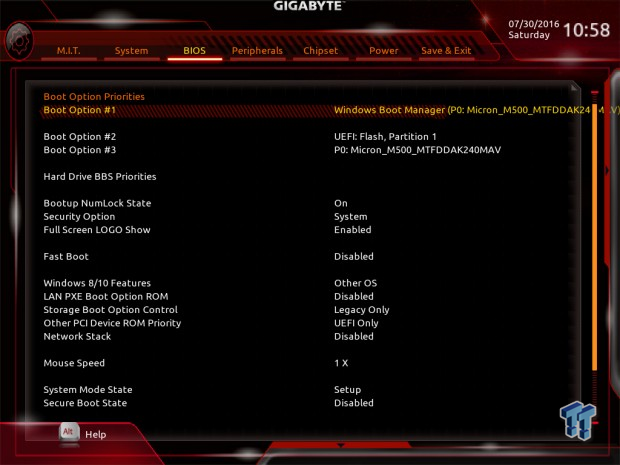Click the 07/30/2016 date display
The image size is (620, 465).
click(533, 24)
